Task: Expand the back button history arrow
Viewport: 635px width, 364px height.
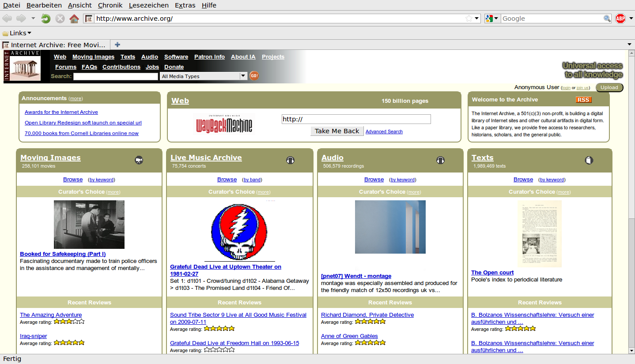Action: 33,19
